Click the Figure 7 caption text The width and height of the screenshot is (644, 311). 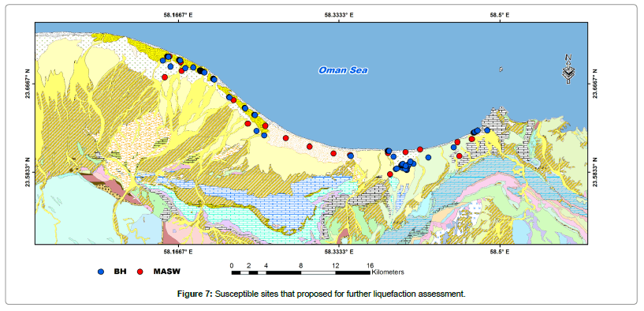[322, 294]
